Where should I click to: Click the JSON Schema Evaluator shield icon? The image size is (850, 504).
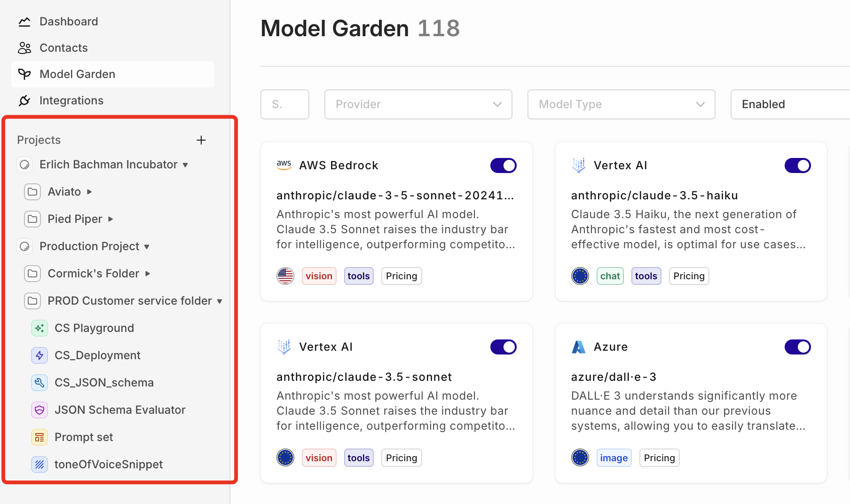[39, 410]
